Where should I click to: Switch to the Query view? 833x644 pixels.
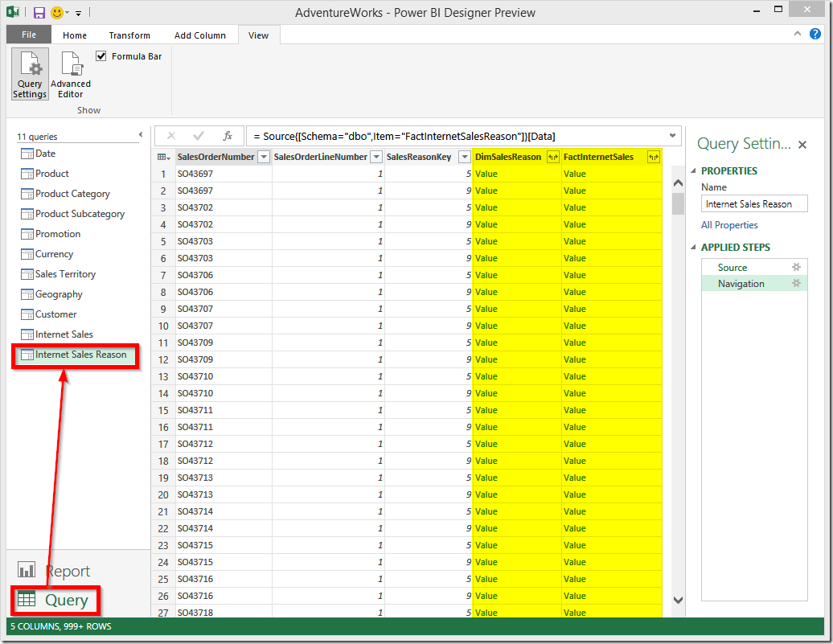(54, 601)
